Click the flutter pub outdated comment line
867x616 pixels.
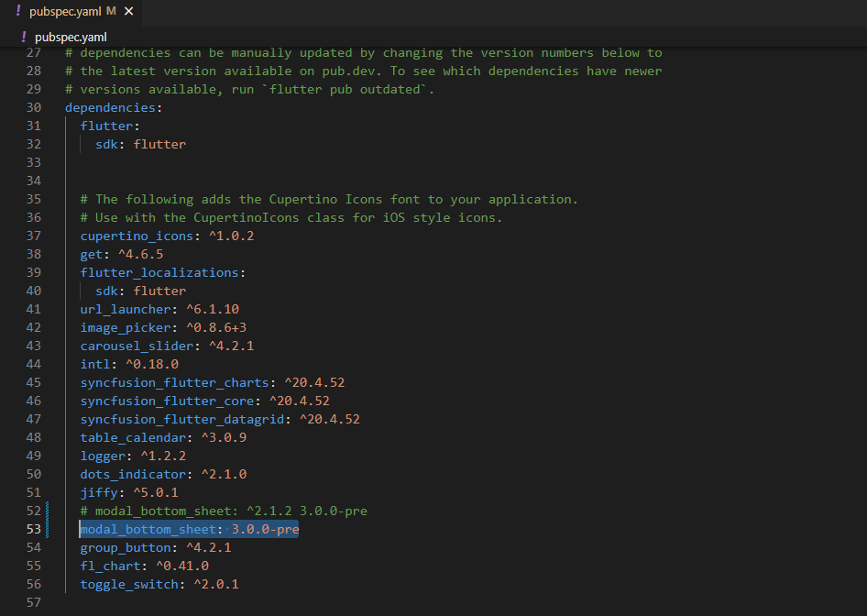(250, 90)
